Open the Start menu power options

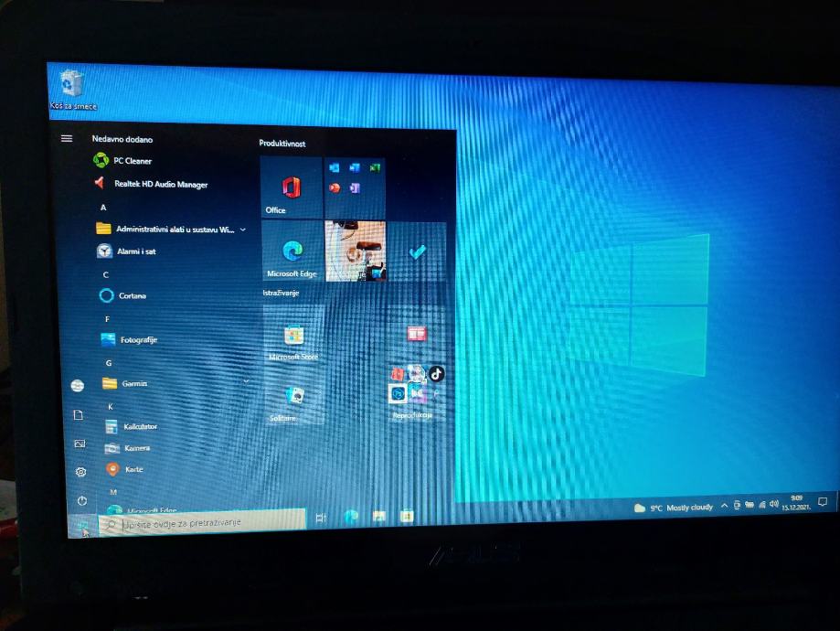(81, 501)
